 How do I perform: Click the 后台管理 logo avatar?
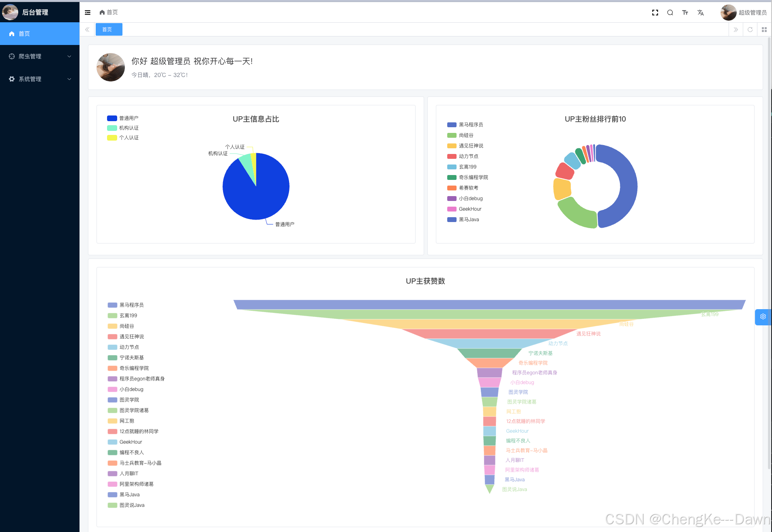point(10,12)
